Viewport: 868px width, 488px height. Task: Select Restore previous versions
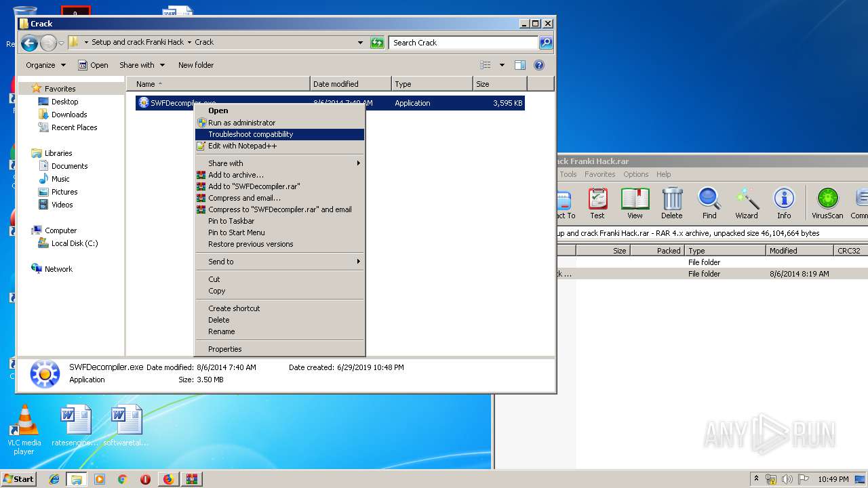click(279, 244)
